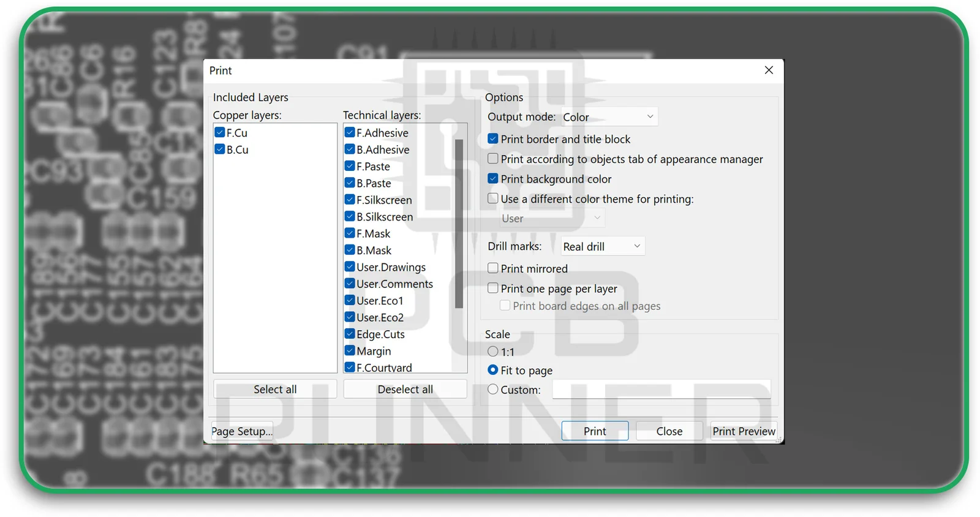
Task: Open the Drill marks Real drill dropdown
Action: click(603, 246)
